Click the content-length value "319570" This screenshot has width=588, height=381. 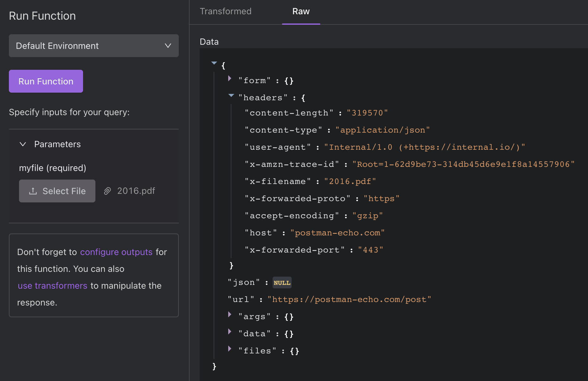[367, 113]
